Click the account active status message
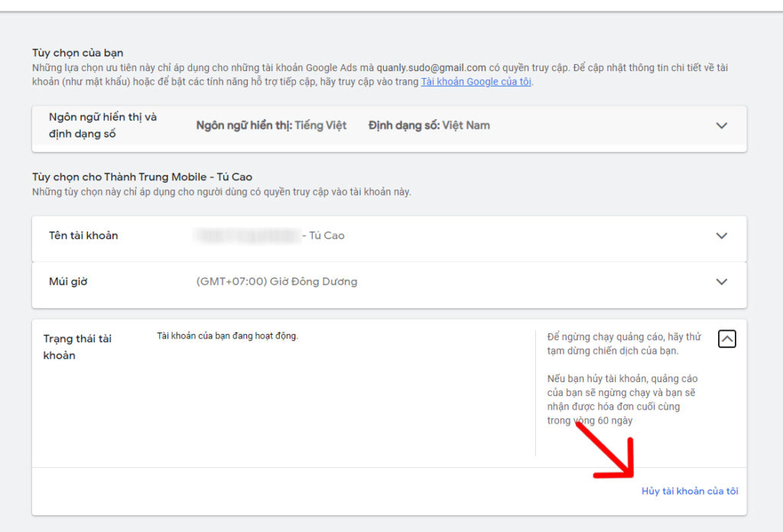Image resolution: width=783 pixels, height=532 pixels. click(x=227, y=336)
